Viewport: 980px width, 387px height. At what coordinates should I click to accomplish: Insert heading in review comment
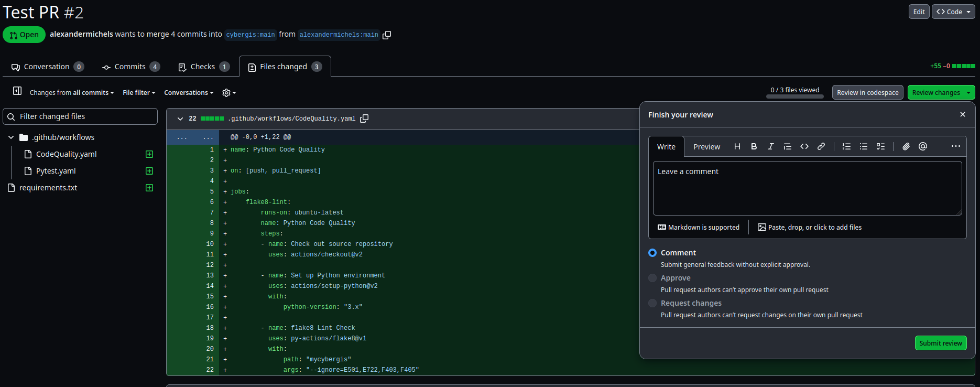point(737,146)
